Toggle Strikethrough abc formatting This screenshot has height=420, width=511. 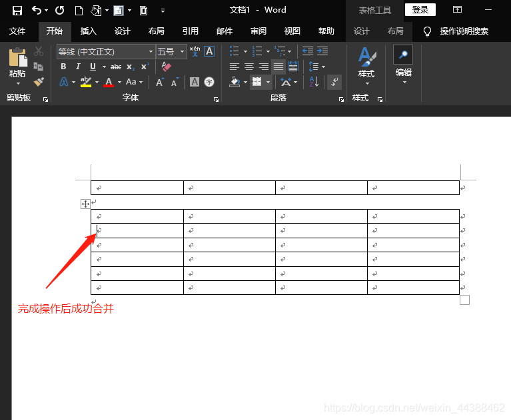(116, 67)
